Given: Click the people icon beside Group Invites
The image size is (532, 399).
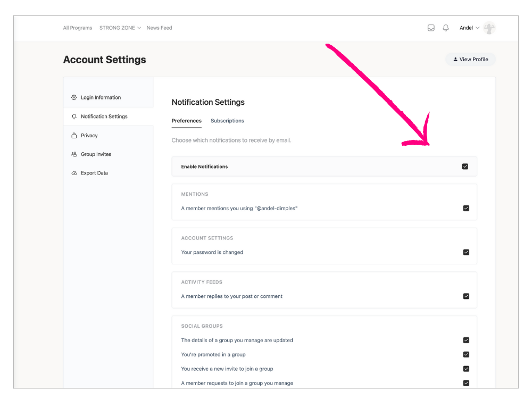Looking at the screenshot, I should pyautogui.click(x=74, y=154).
